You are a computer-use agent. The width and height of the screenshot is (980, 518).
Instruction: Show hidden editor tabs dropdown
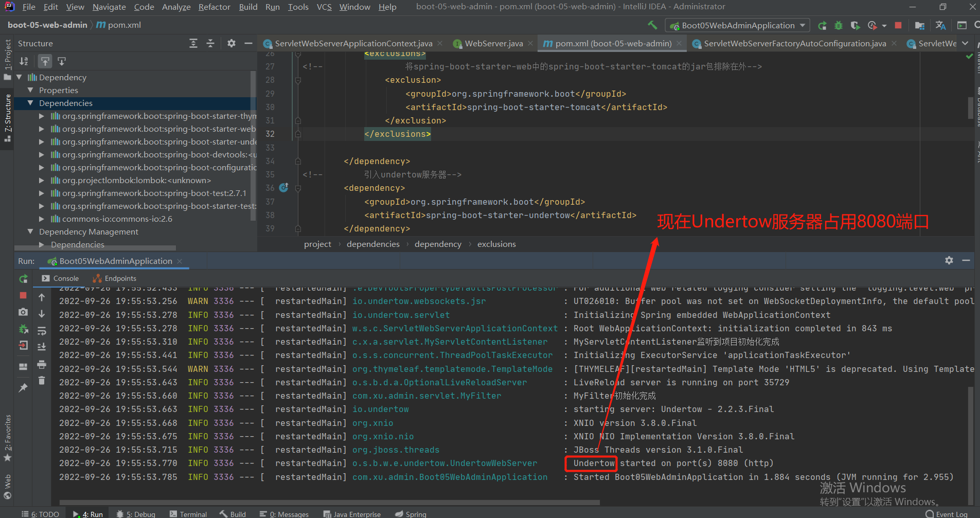[x=965, y=43]
